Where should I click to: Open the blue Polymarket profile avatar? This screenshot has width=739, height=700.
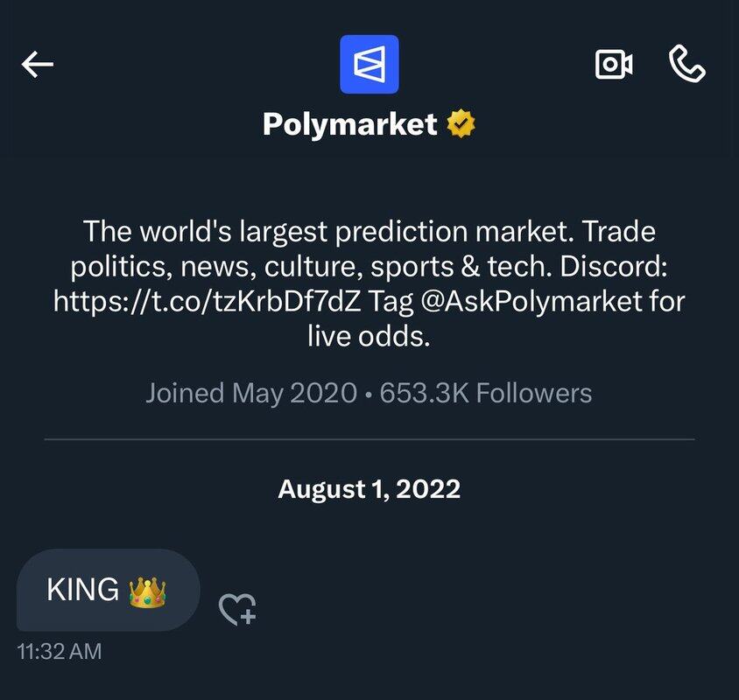tap(369, 64)
